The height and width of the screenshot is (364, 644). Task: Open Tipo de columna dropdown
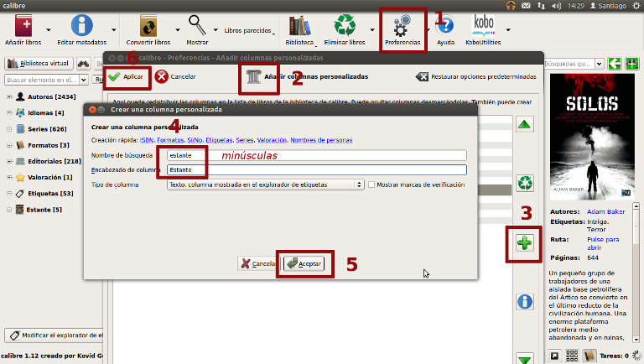pyautogui.click(x=265, y=185)
